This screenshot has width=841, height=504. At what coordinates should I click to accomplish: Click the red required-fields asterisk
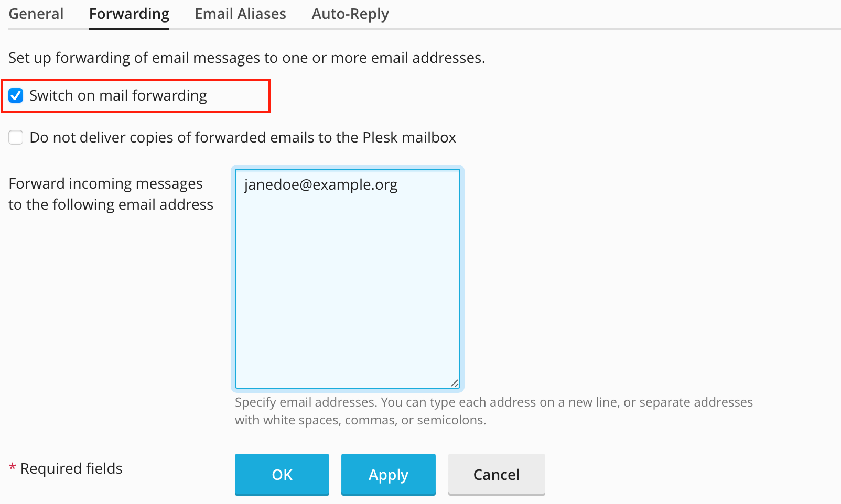pos(12,467)
